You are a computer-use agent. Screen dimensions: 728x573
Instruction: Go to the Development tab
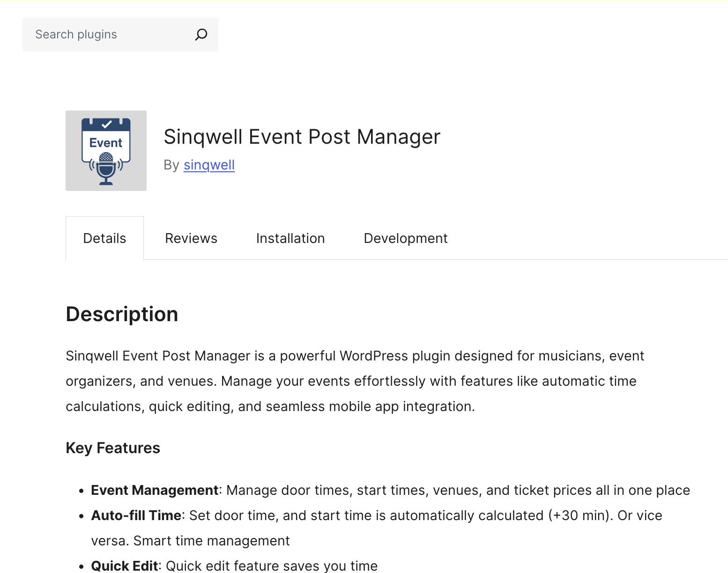[x=406, y=238]
